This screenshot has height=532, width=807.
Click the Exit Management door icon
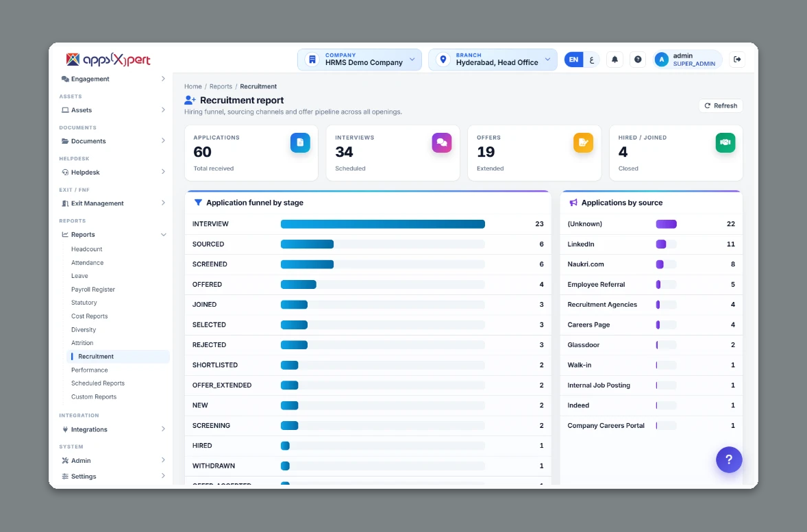(65, 203)
